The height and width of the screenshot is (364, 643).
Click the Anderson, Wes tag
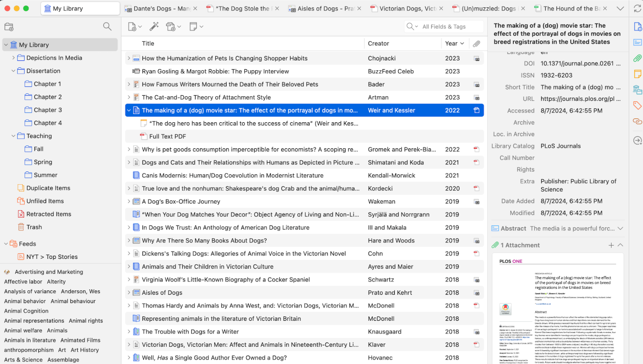tap(81, 291)
